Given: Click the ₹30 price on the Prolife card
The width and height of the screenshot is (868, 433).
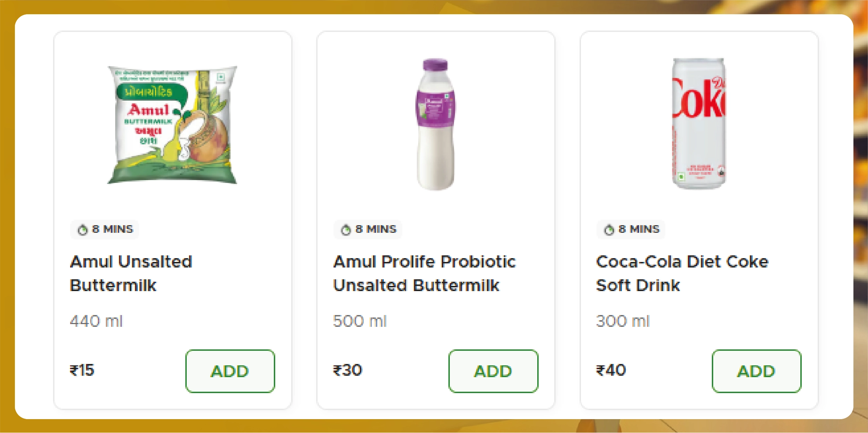Looking at the screenshot, I should (x=347, y=371).
